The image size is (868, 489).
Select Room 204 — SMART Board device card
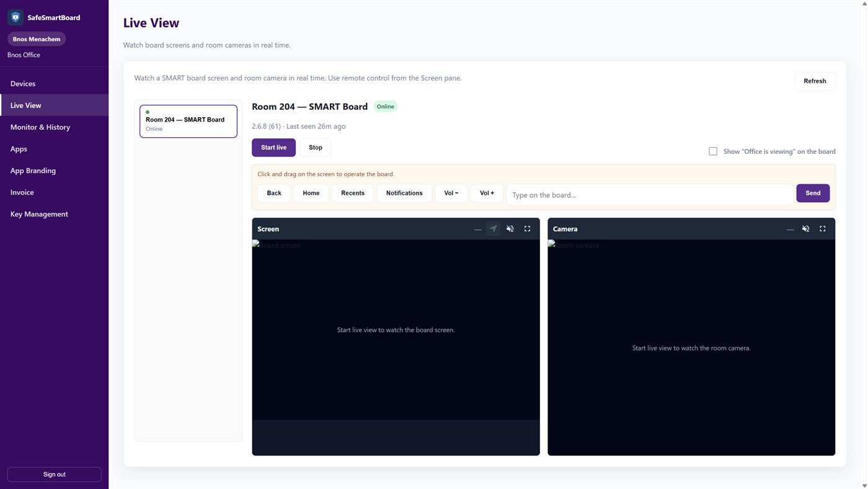(188, 121)
